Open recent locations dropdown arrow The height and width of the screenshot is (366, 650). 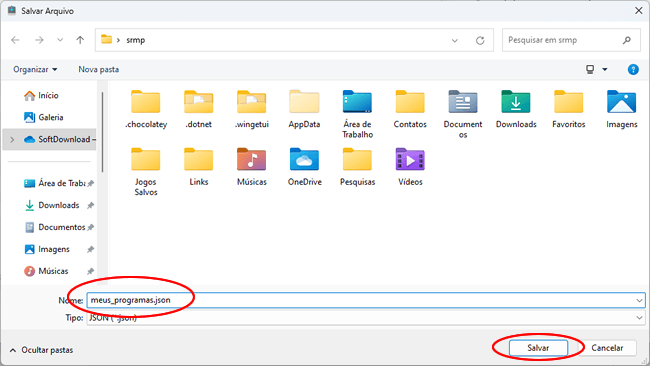point(60,40)
